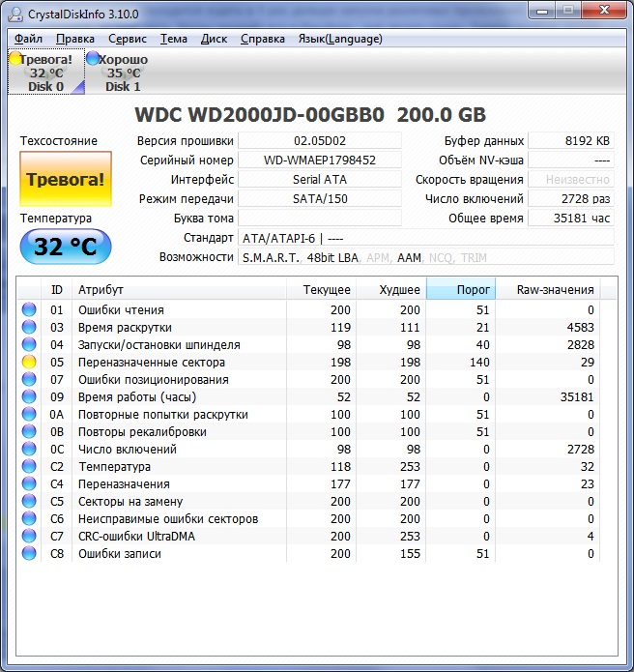Click raw value 4 in CRC-ошибки UltraDMA row
Screen dimensions: 634x672
[591, 536]
